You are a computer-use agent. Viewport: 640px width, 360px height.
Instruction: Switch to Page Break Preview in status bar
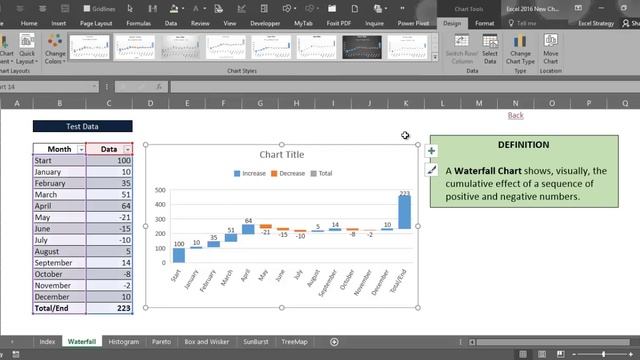(560, 354)
